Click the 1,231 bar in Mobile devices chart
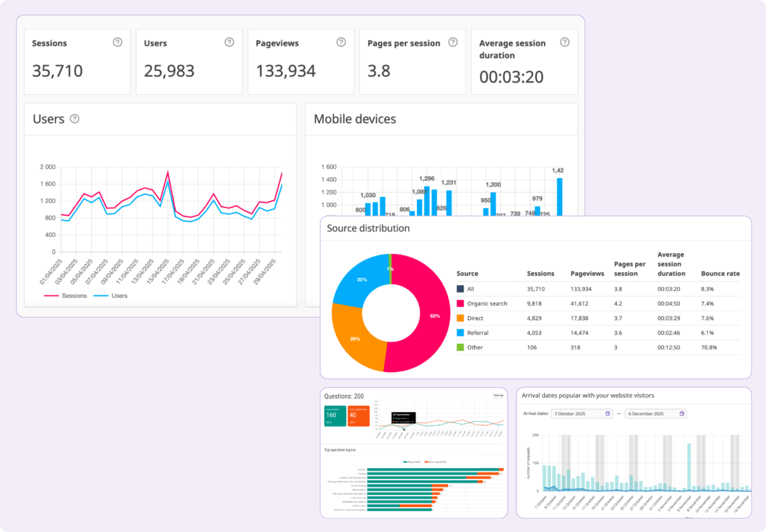Image resolution: width=766 pixels, height=532 pixels. click(x=449, y=203)
